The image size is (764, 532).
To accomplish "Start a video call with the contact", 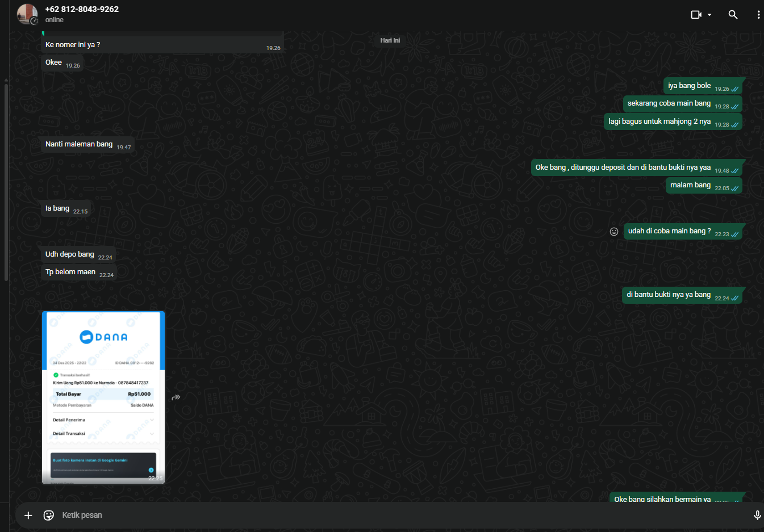I will click(x=696, y=15).
